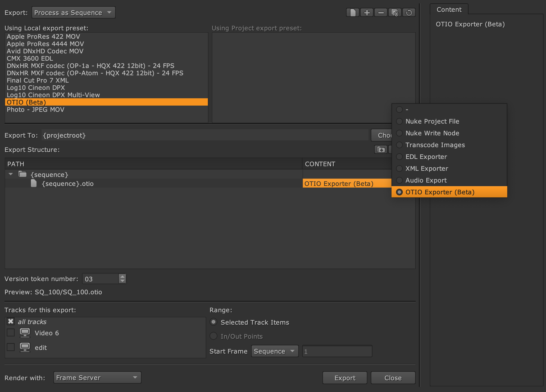Click the Video 6 track monitor icon
The width and height of the screenshot is (546, 392).
25,333
